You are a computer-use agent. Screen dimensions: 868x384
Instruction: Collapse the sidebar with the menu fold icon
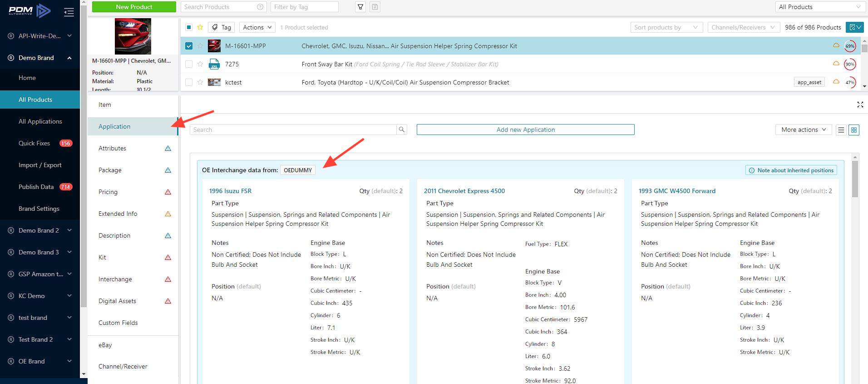(x=69, y=12)
